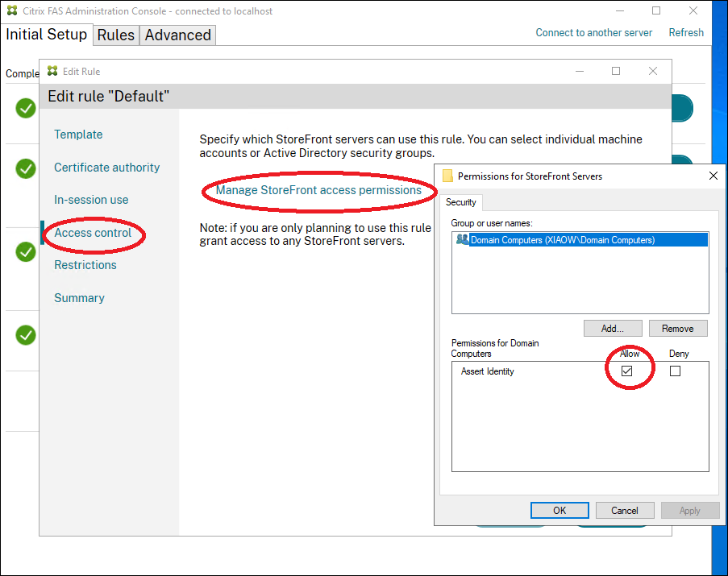The width and height of the screenshot is (728, 576).
Task: Switch to Advanced tab
Action: pyautogui.click(x=178, y=35)
